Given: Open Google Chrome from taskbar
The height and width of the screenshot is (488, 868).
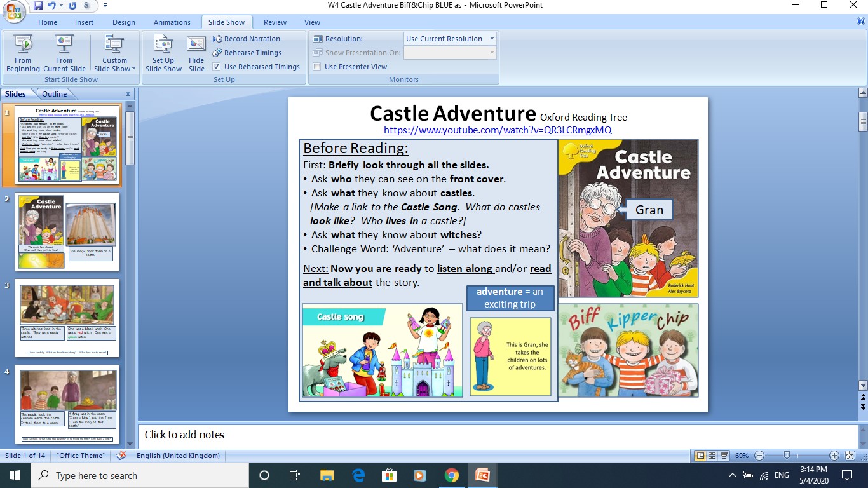Looking at the screenshot, I should [452, 475].
